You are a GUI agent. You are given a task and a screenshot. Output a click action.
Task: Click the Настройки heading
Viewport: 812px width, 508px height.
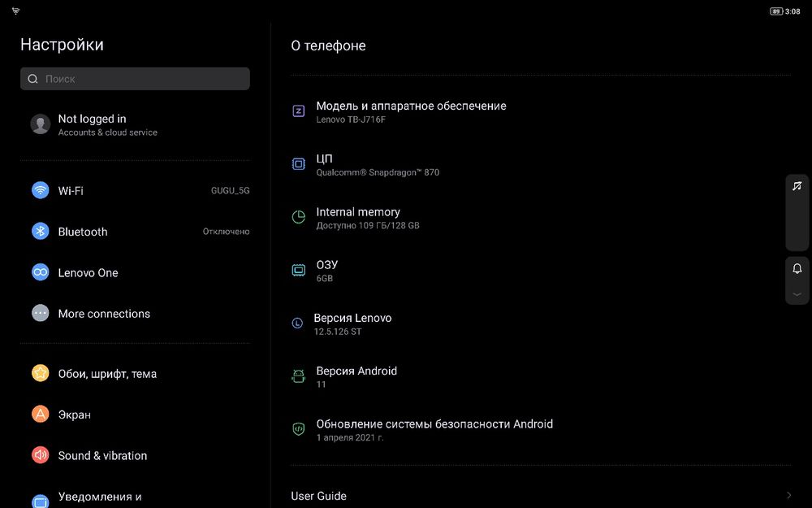63,45
